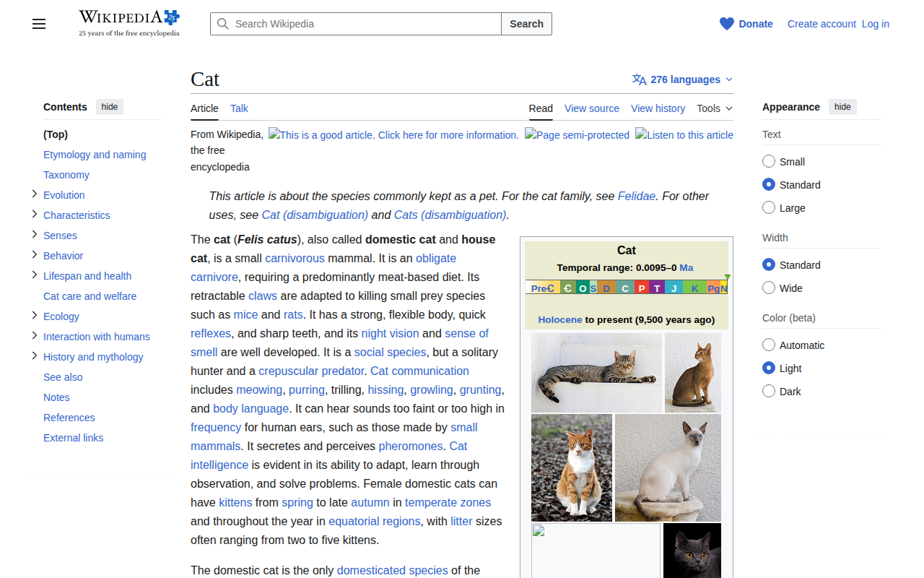Screen dimensions: 924x578
Task: Go to Etymology and naming section
Action: click(x=95, y=155)
